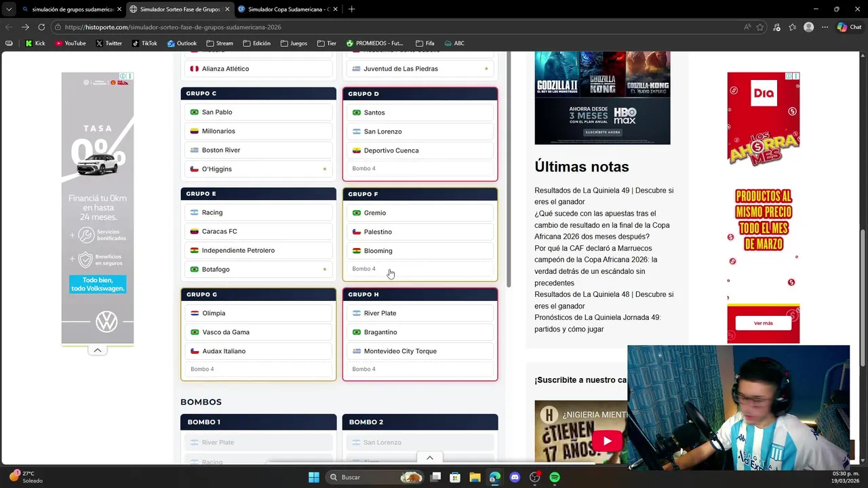This screenshot has width=868, height=488.
Task: Close the Simulador Copa Sudamericana tab
Action: [x=336, y=9]
